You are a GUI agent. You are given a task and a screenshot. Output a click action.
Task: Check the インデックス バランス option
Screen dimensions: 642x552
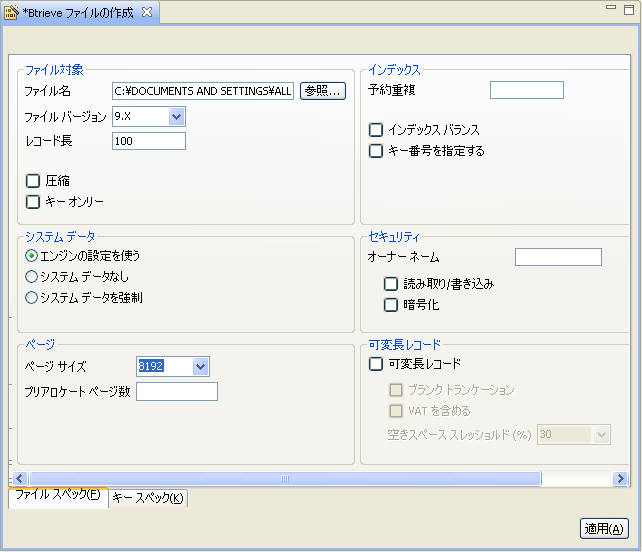pyautogui.click(x=376, y=130)
